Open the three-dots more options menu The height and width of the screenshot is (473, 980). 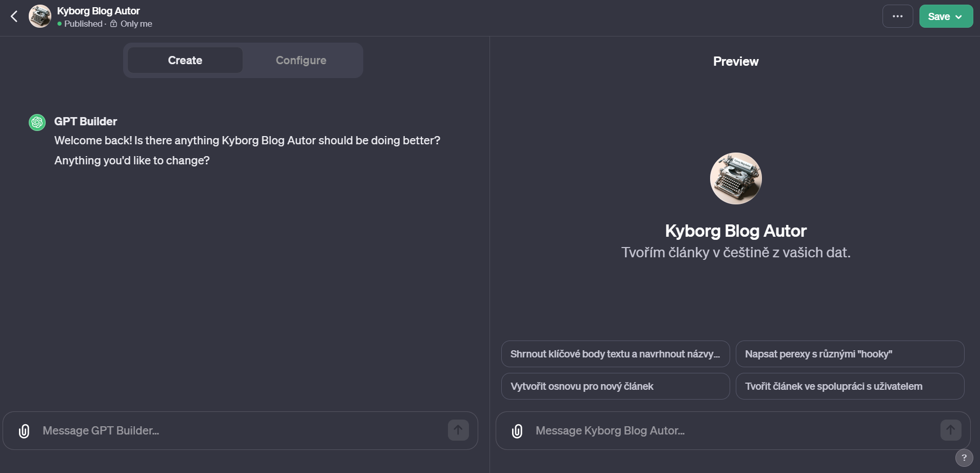coord(897,16)
